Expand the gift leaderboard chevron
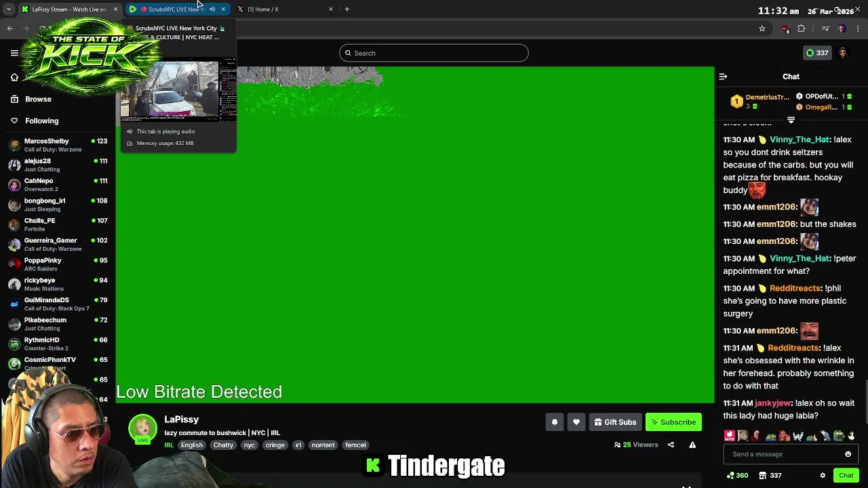The width and height of the screenshot is (868, 488). (x=791, y=121)
